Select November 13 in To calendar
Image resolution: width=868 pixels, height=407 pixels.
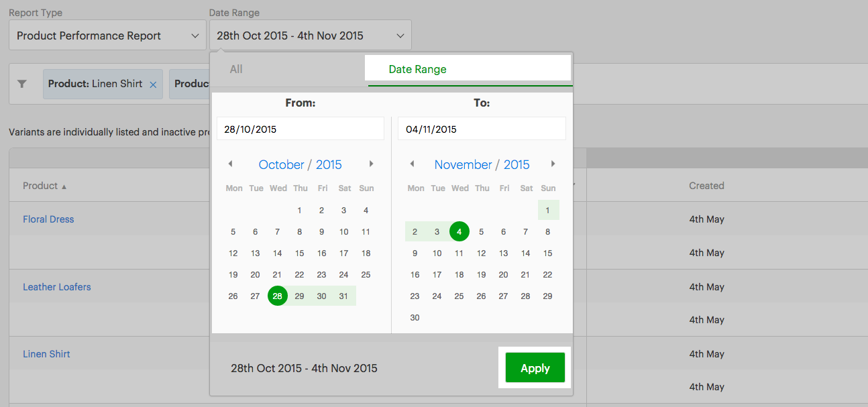click(504, 253)
